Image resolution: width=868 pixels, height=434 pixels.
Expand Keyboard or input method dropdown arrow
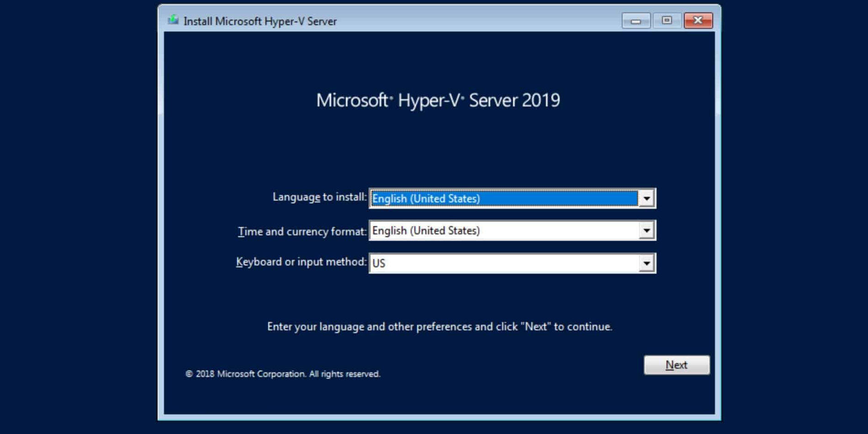click(646, 263)
